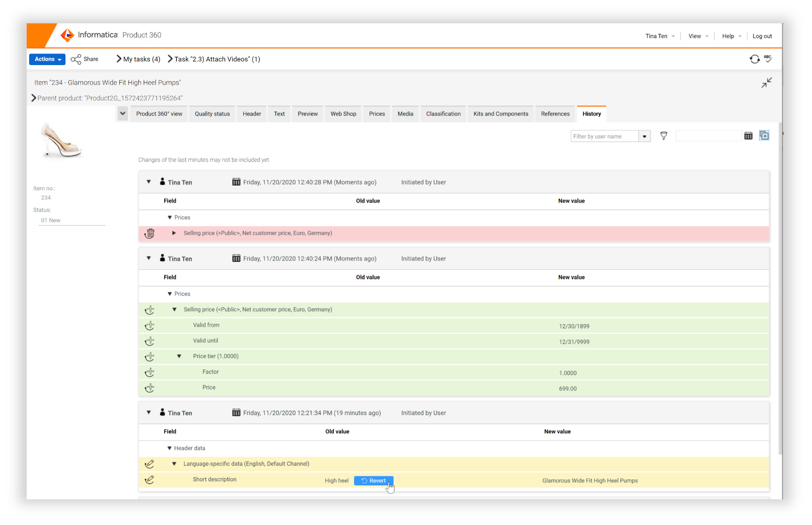Image resolution: width=812 pixels, height=525 pixels.
Task: Click trash icon on the deleted Selling price row
Action: (150, 233)
